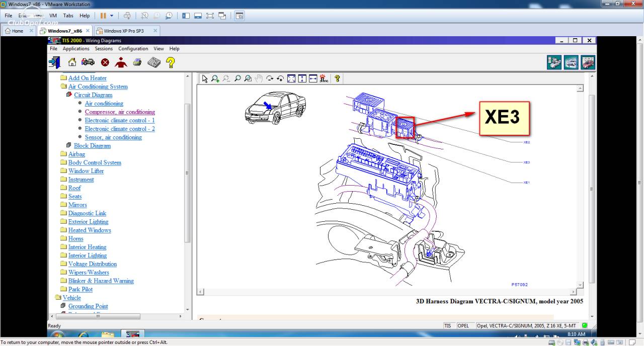
Task: Click VMware send Ctrl+Alt+Del icon
Action: [127, 16]
